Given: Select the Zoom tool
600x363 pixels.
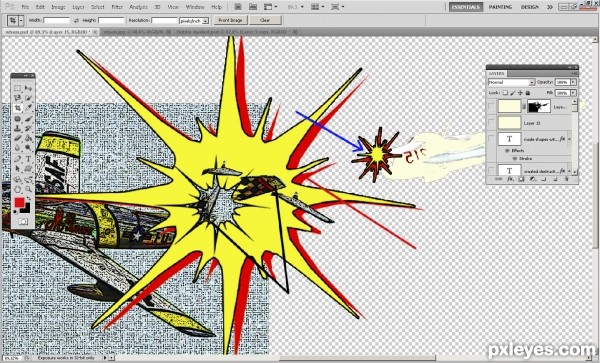Looking at the screenshot, I should (x=29, y=189).
